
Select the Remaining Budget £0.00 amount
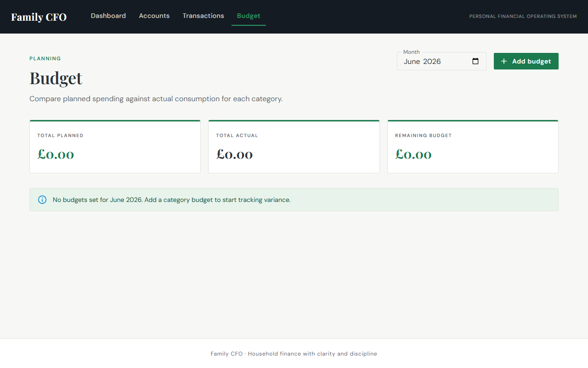pyautogui.click(x=413, y=155)
